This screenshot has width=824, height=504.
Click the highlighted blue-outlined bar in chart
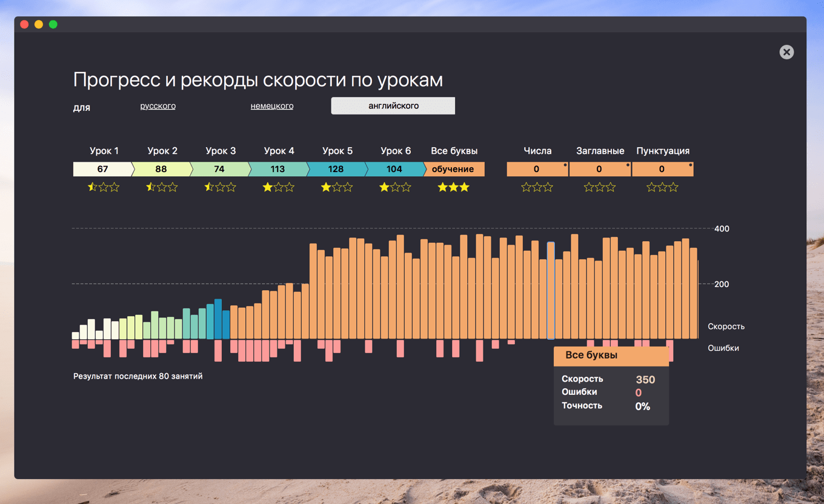click(x=551, y=291)
